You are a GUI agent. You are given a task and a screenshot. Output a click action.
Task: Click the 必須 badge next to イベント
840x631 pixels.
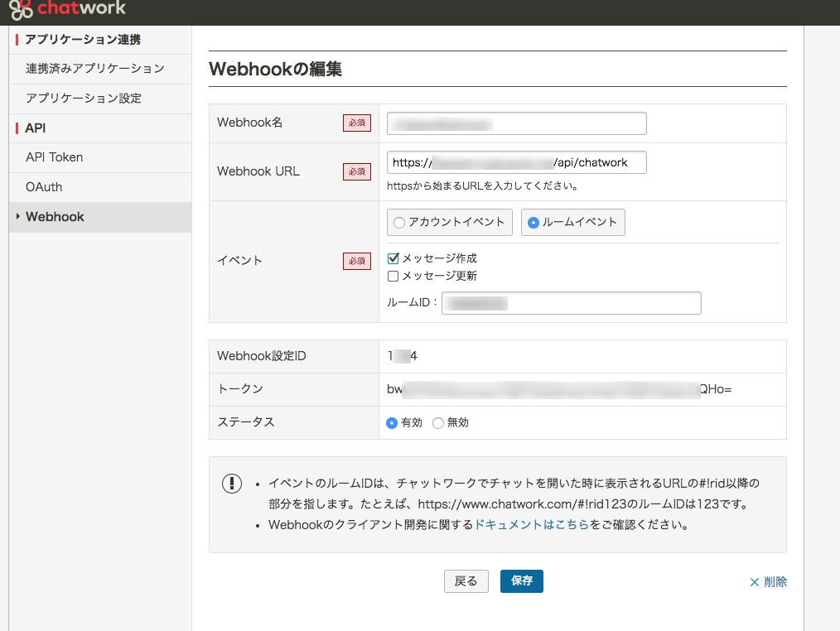click(356, 260)
